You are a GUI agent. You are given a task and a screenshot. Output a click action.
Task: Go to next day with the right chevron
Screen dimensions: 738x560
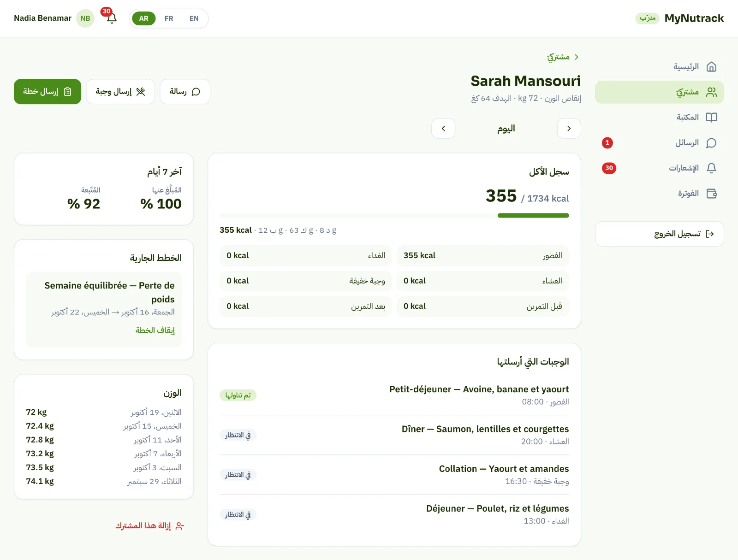(x=569, y=129)
